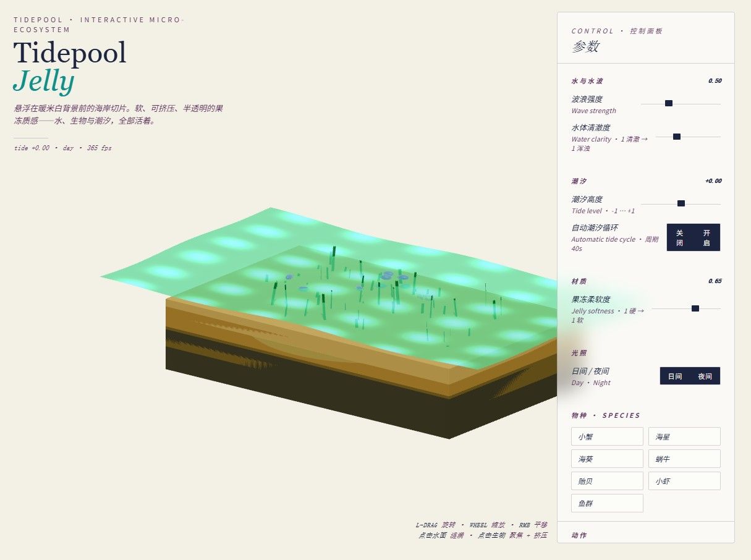Click the 动作 section heading
The height and width of the screenshot is (560, 751).
point(579,535)
